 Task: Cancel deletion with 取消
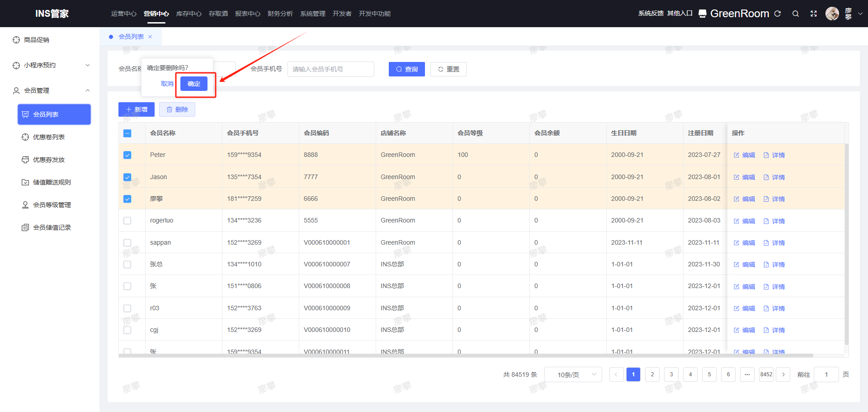click(x=167, y=84)
